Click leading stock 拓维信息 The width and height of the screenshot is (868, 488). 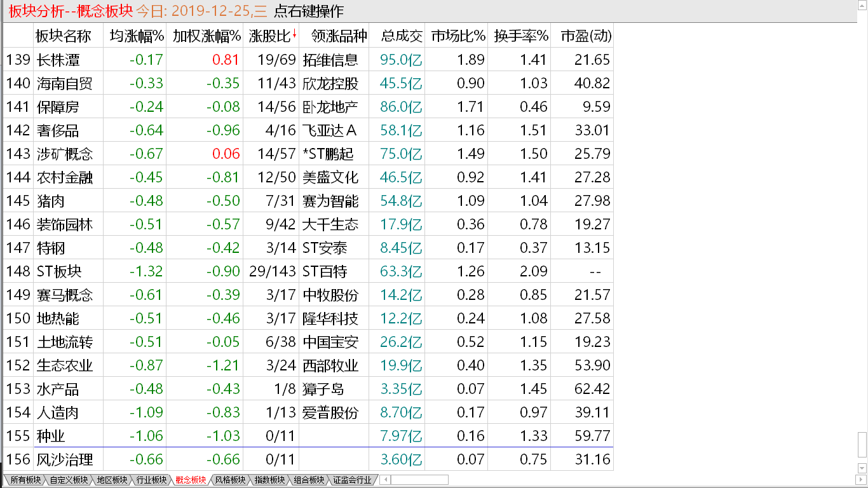point(330,60)
